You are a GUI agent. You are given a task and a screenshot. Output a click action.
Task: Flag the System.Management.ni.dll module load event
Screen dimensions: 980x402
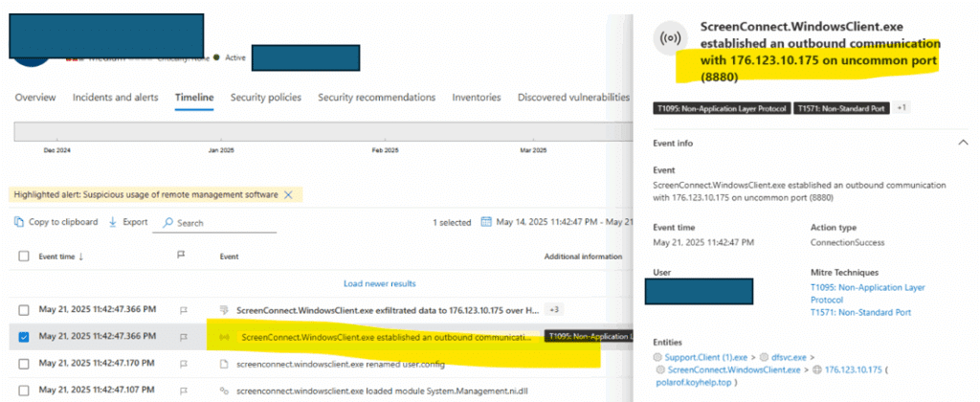coord(184,391)
